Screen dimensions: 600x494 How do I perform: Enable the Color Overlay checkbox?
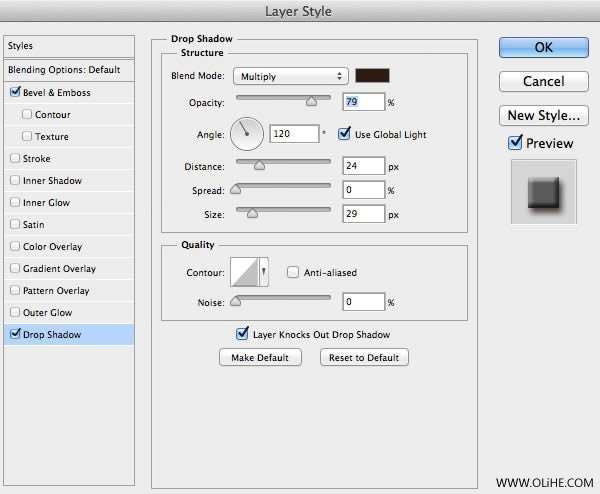(15, 246)
